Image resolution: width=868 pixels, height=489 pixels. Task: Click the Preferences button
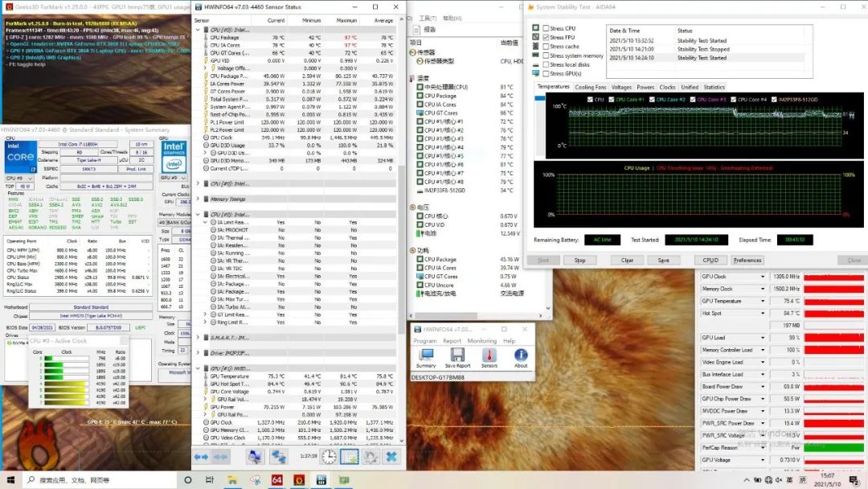(747, 260)
